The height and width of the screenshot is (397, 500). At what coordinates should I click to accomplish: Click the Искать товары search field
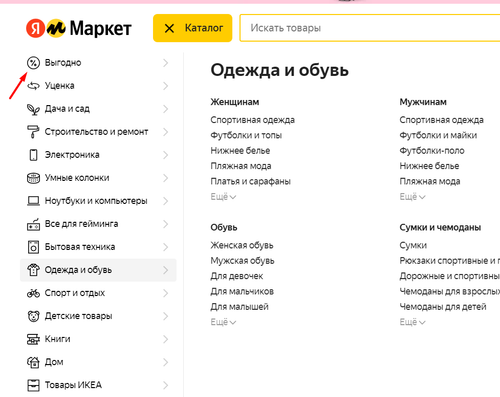(x=370, y=28)
